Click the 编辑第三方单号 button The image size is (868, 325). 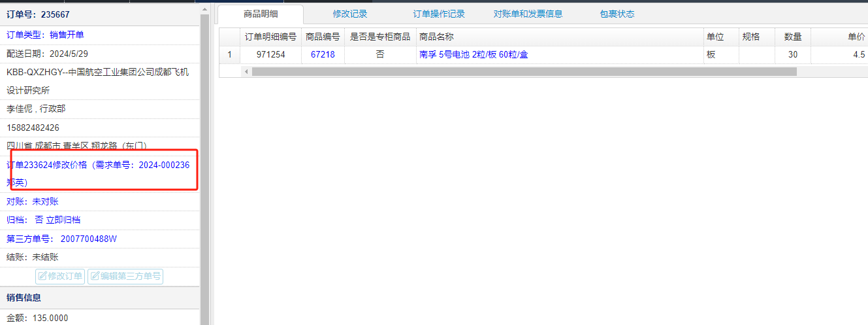point(125,276)
